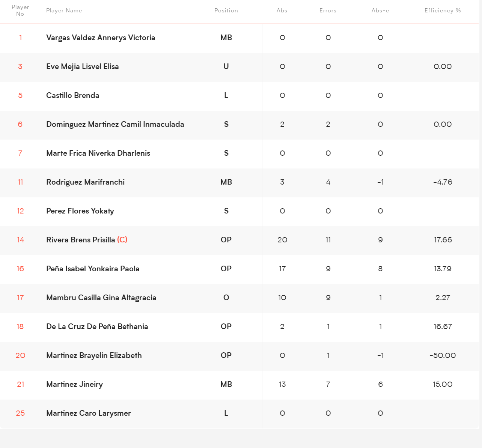Click efficiency value 16.67

pos(443,326)
